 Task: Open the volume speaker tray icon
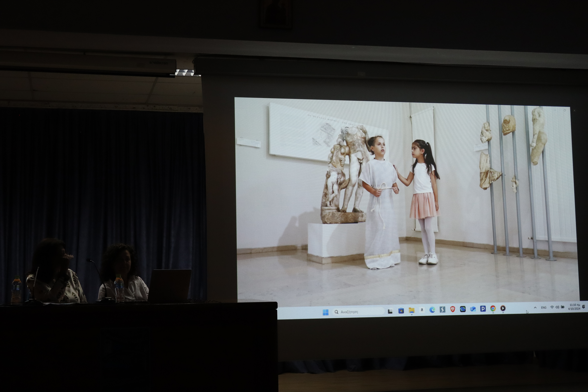557,307
